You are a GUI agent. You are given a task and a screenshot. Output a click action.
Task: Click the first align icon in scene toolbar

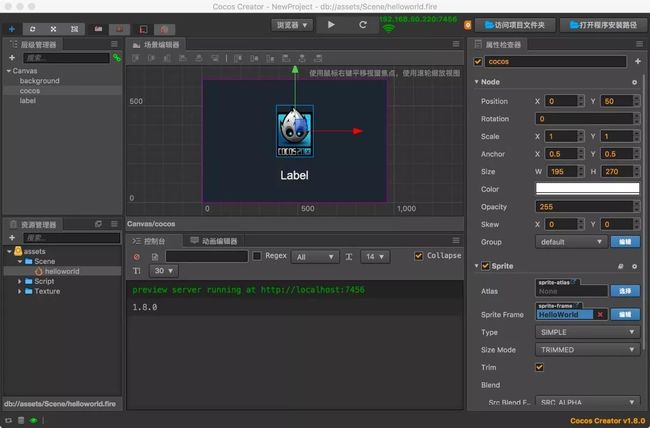(136, 58)
